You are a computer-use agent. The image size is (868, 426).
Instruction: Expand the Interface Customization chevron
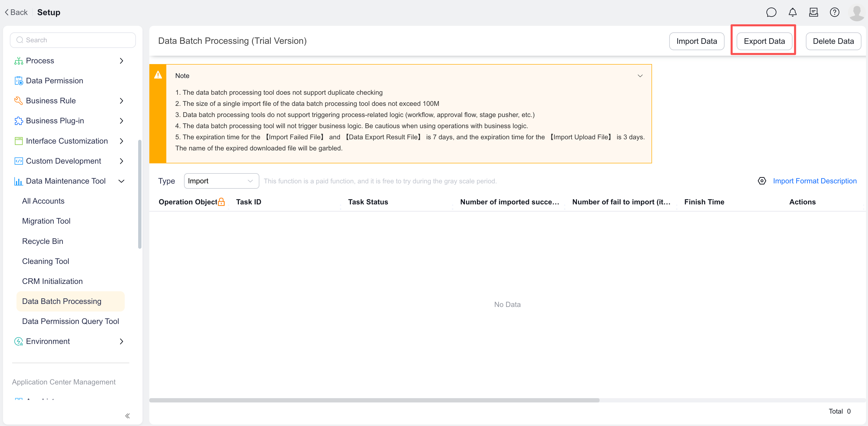click(122, 141)
